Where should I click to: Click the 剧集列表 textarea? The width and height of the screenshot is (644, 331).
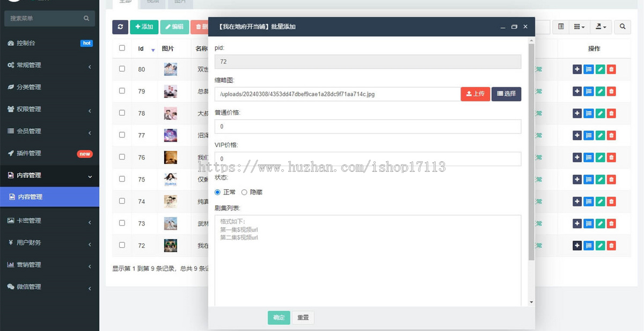pyautogui.click(x=368, y=261)
